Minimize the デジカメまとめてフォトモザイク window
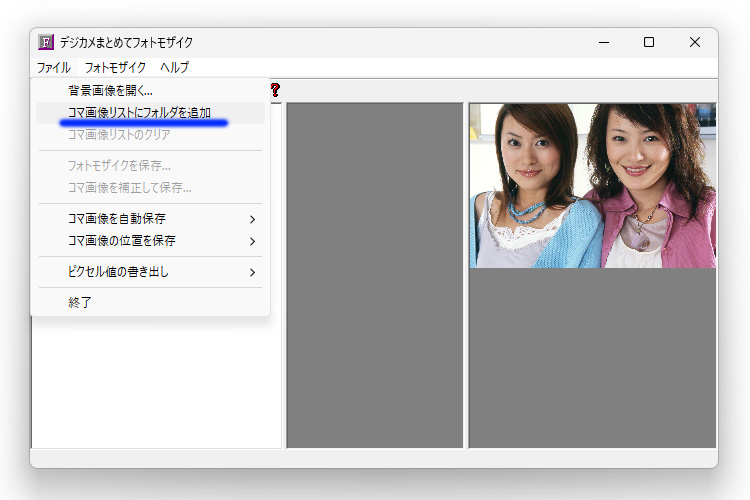This screenshot has height=500, width=750. [603, 42]
